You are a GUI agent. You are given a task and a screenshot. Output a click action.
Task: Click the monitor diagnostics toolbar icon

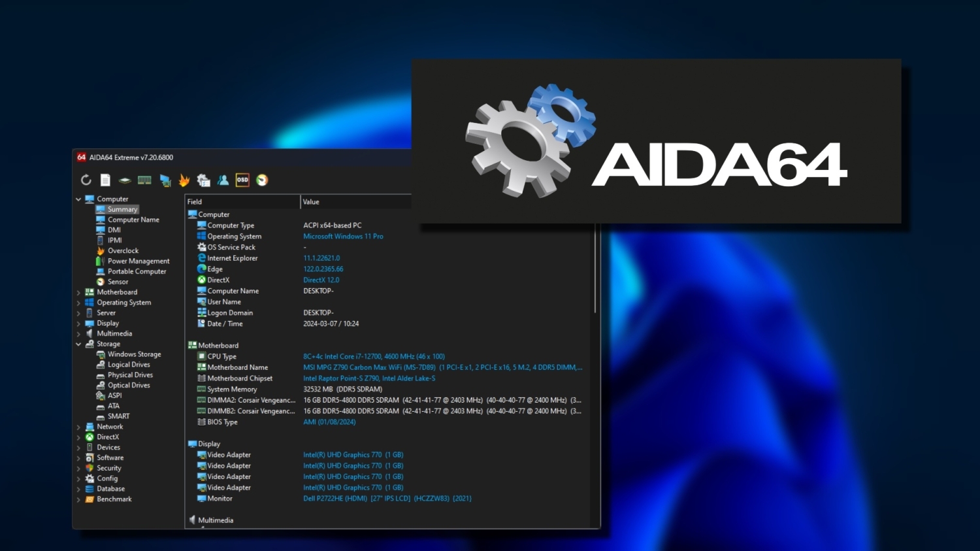[165, 180]
